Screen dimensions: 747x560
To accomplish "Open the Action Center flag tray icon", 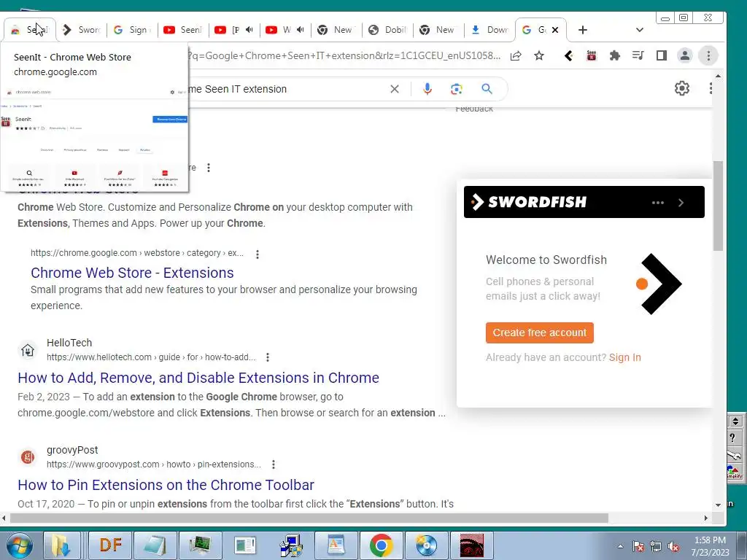I will pos(638,547).
